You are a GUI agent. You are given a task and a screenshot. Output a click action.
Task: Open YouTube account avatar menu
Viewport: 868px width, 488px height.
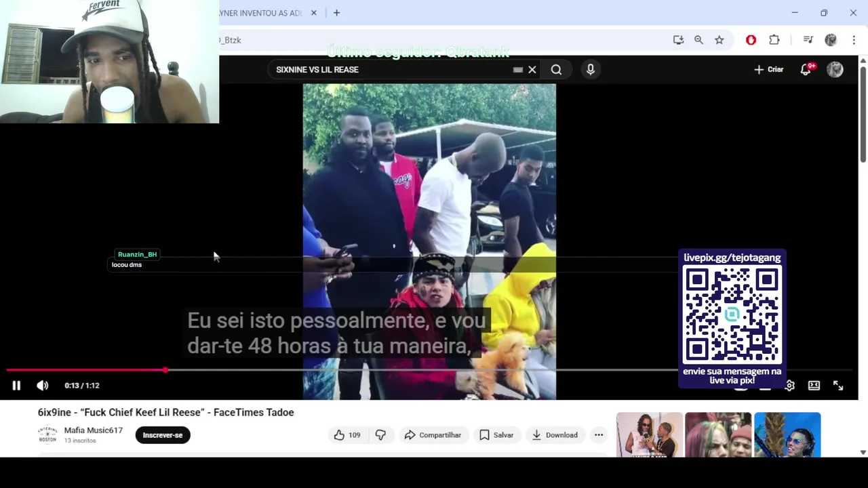click(835, 70)
